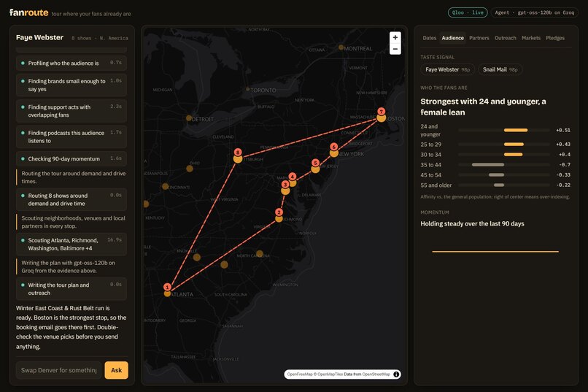
Task: Focus the Swap Denver for something input
Action: coord(58,370)
